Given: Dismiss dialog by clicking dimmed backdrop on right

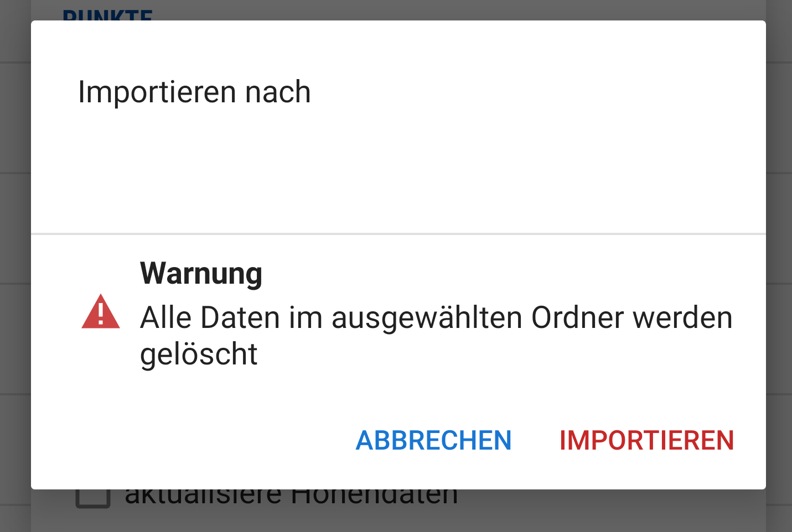Looking at the screenshot, I should coord(779,265).
